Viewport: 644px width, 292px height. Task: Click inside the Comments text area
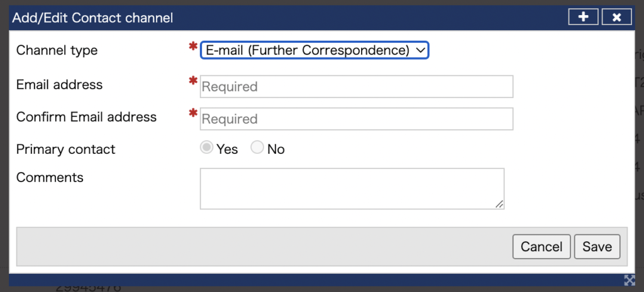point(352,188)
